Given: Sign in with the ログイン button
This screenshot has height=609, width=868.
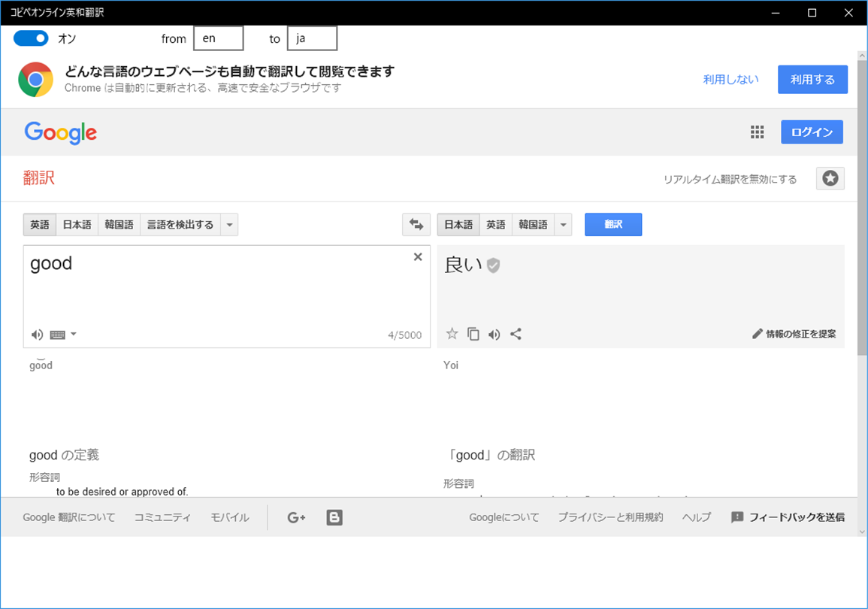Looking at the screenshot, I should pos(812,132).
